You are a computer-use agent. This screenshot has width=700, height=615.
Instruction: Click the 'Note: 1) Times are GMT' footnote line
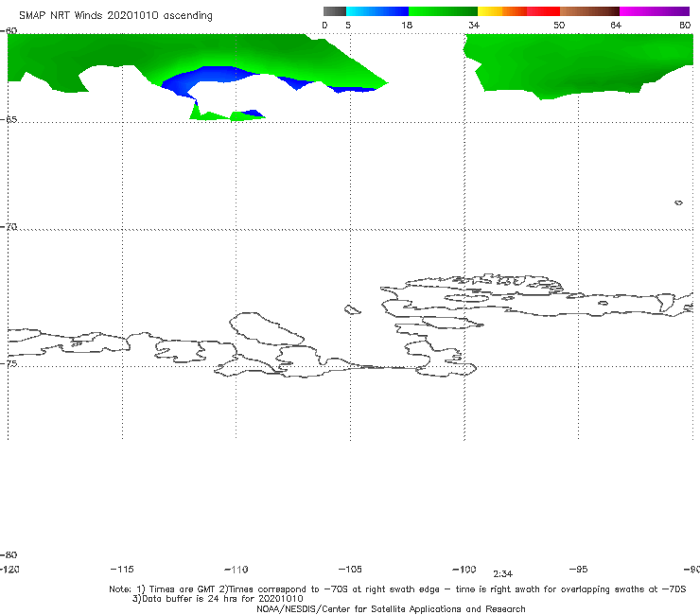pyautogui.click(x=397, y=589)
